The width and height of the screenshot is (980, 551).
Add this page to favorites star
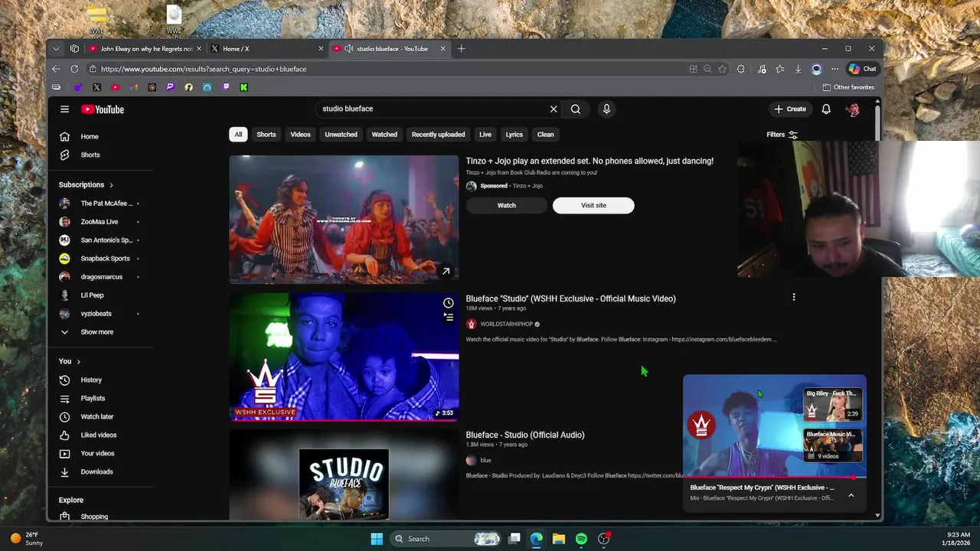pos(722,69)
